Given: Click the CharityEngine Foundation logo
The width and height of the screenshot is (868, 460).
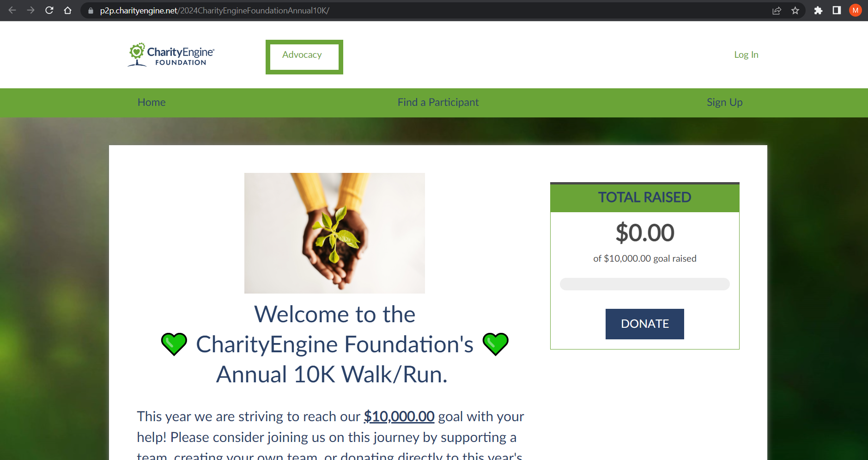Looking at the screenshot, I should pos(171,55).
